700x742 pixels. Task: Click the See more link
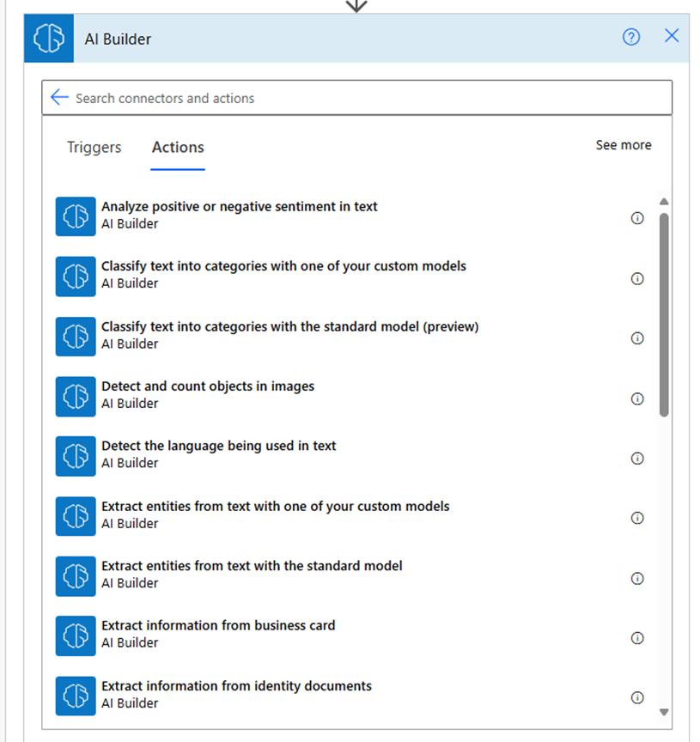coord(624,145)
